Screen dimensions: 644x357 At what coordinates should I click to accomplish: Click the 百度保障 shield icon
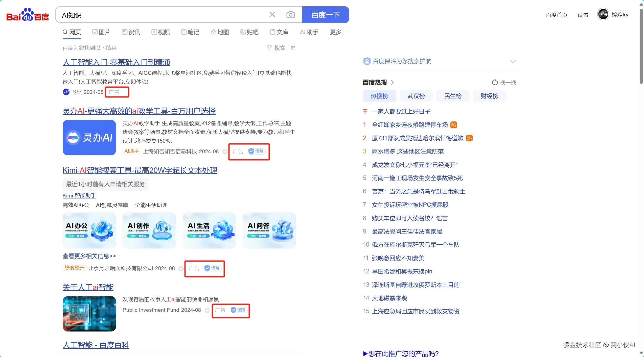(x=367, y=61)
